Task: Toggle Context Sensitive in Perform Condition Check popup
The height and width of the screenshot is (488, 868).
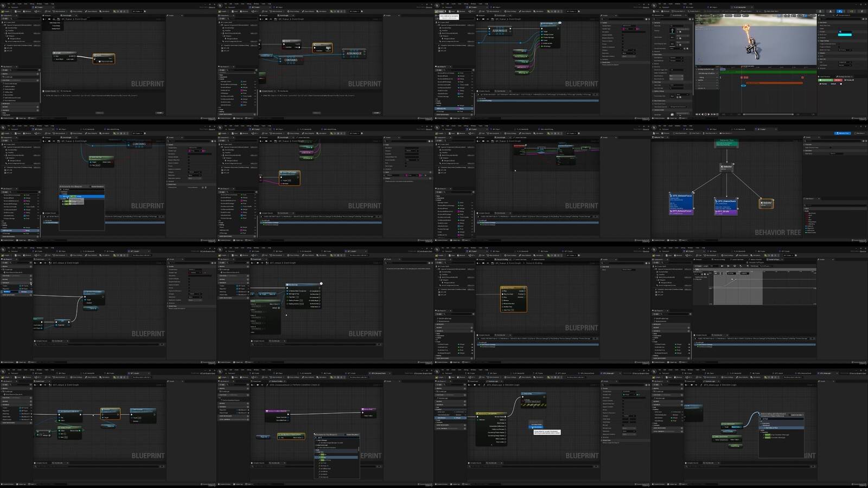Action: click(352, 434)
